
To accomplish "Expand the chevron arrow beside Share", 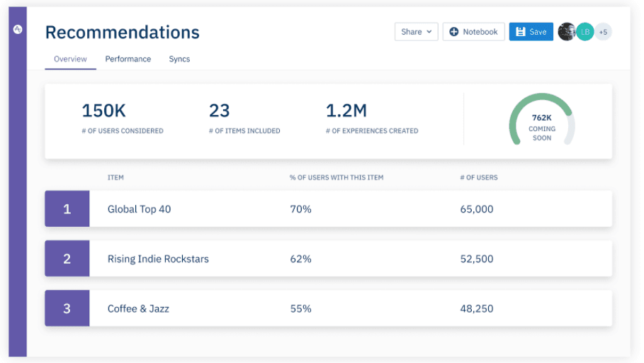I will click(429, 32).
